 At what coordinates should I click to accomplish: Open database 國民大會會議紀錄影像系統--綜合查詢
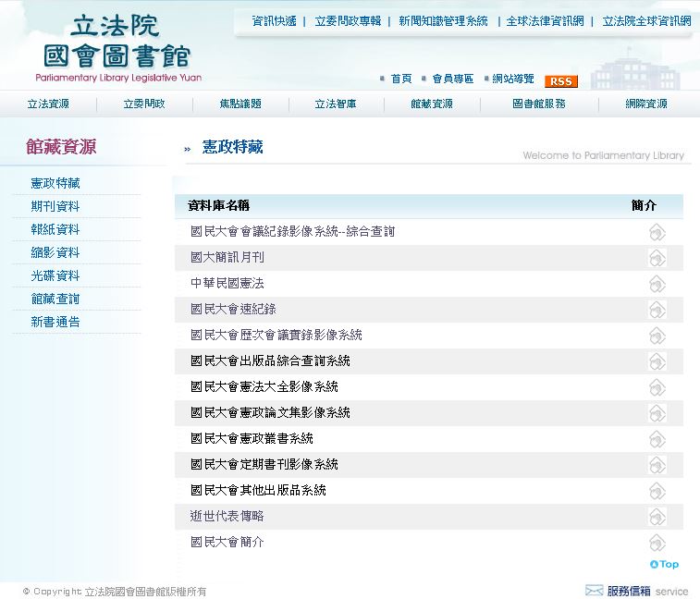(292, 232)
